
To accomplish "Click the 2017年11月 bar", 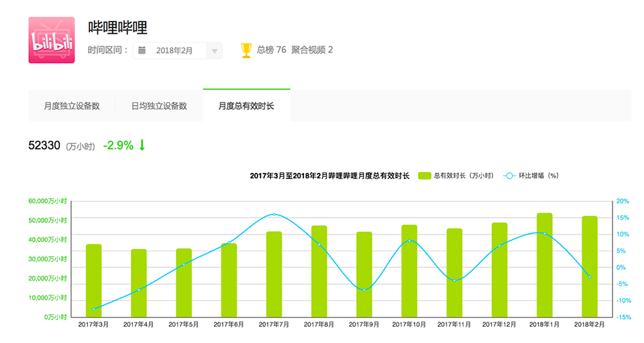I will (455, 273).
